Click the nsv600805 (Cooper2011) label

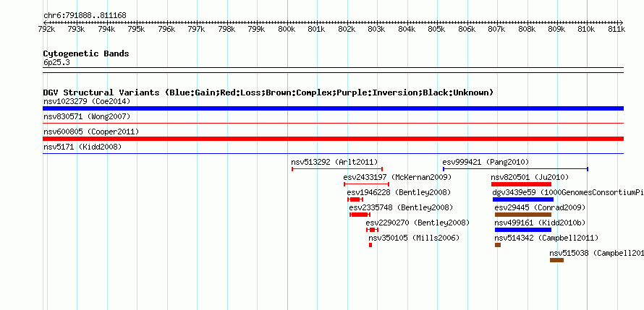pyautogui.click(x=91, y=132)
